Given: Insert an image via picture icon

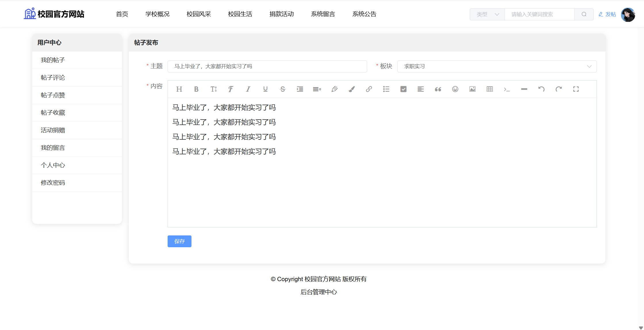Looking at the screenshot, I should [472, 89].
